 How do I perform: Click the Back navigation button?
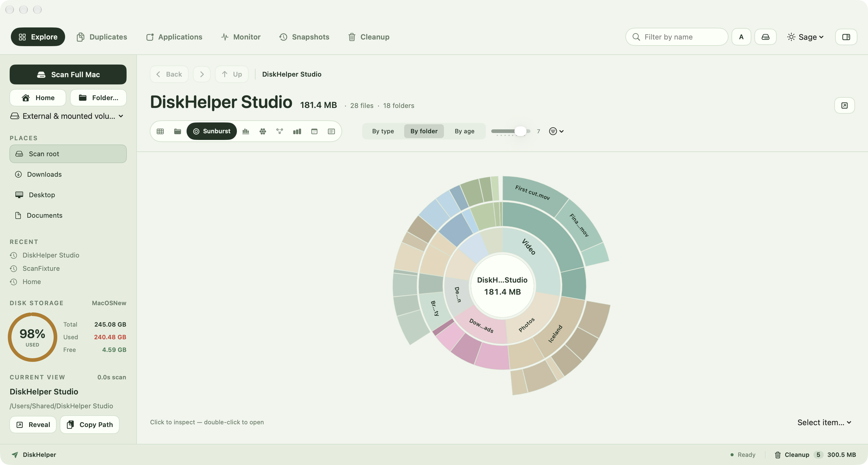pos(169,74)
